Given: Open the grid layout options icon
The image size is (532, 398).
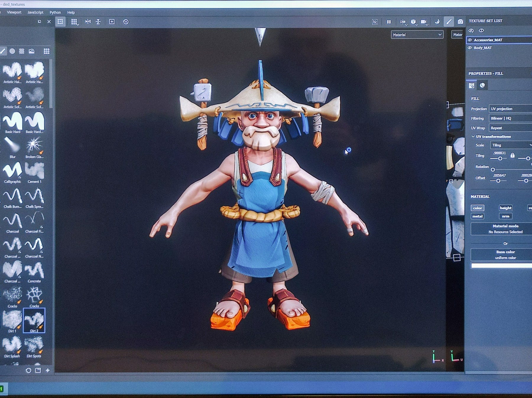Looking at the screenshot, I should click(74, 22).
